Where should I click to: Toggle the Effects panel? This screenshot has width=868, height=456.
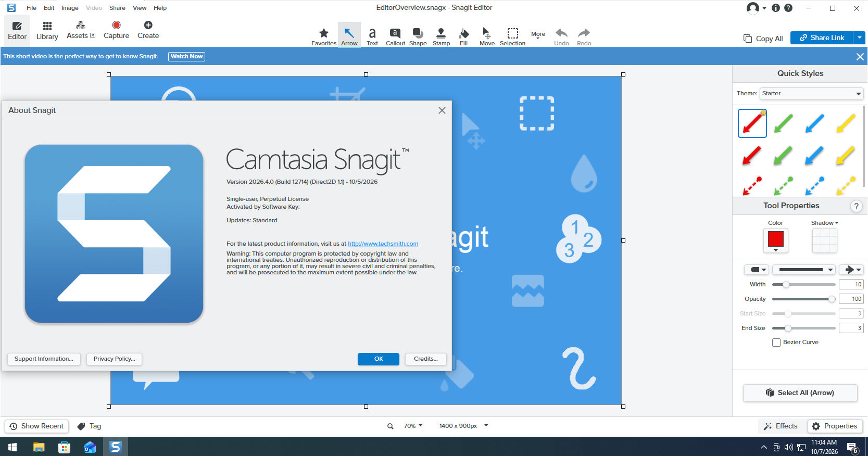(781, 426)
